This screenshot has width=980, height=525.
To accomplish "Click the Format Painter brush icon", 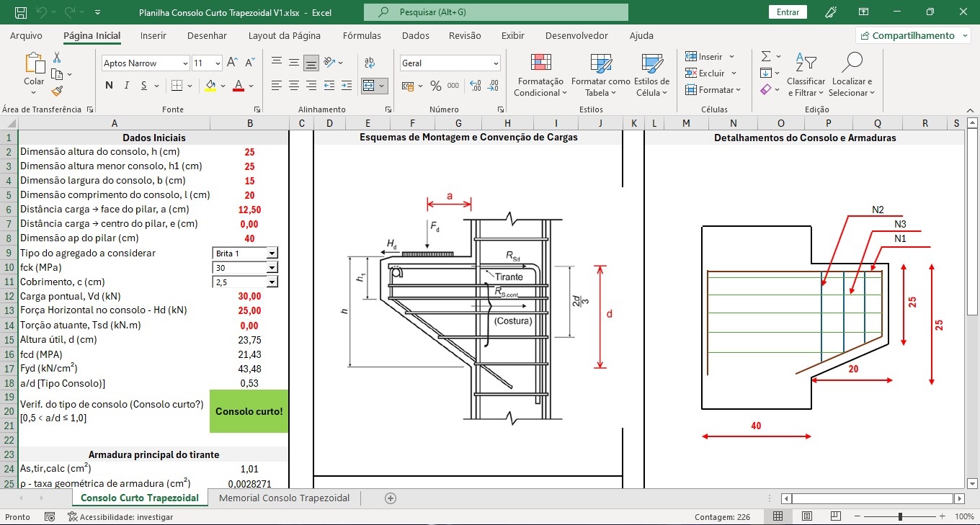I will point(57,91).
